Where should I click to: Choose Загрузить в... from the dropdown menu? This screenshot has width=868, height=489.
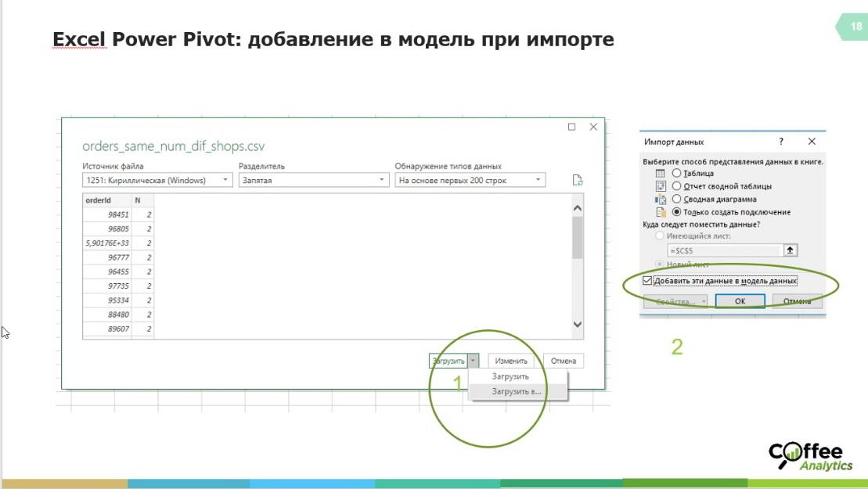pos(517,391)
